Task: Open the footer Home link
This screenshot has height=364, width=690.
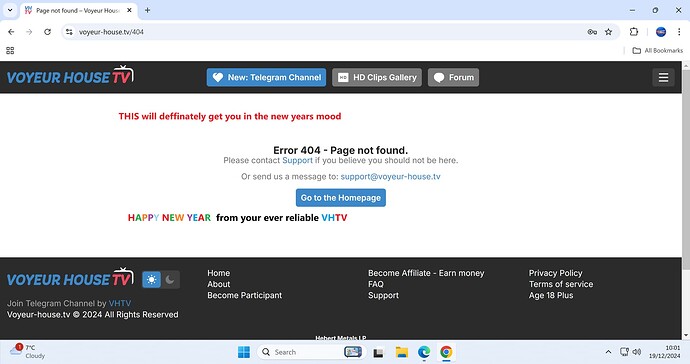Action: [x=219, y=273]
